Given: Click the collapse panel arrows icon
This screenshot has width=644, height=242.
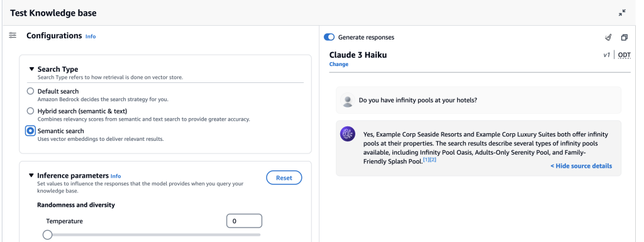Looking at the screenshot, I should [622, 13].
